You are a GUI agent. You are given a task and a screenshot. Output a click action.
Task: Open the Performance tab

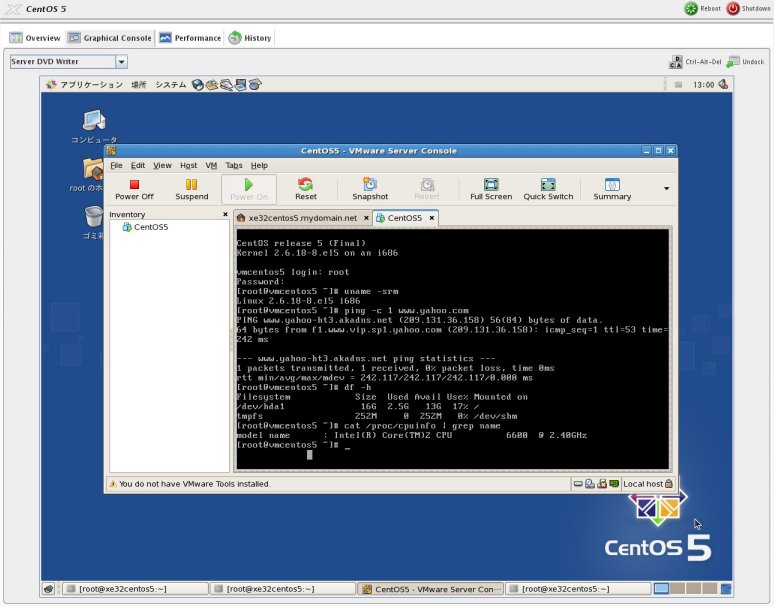click(x=190, y=38)
